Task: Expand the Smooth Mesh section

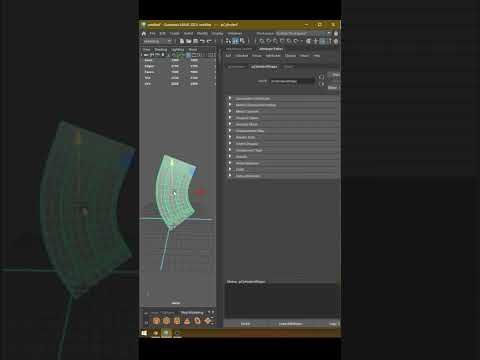Action: (283, 124)
